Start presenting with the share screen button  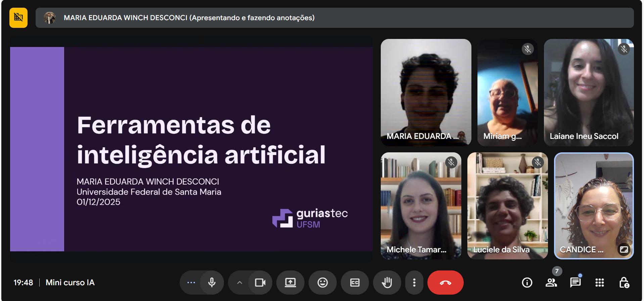click(x=290, y=283)
